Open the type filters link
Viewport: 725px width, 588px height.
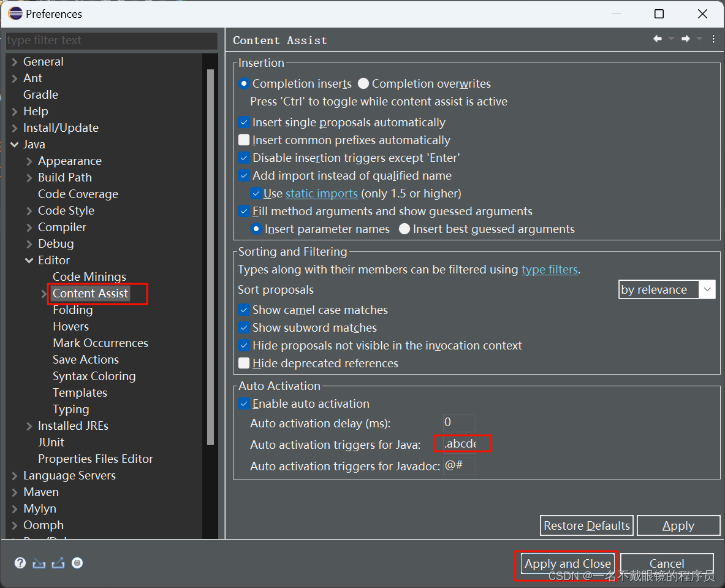550,269
